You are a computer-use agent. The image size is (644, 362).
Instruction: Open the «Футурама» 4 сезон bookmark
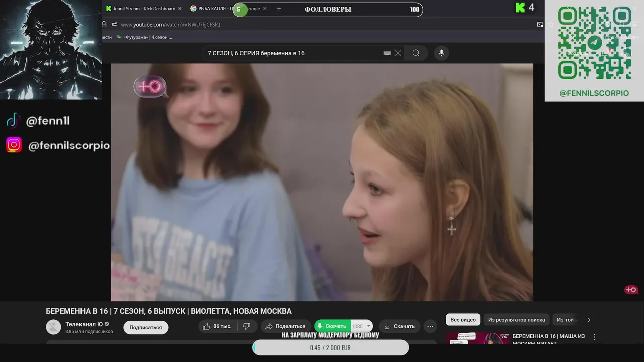[144, 37]
